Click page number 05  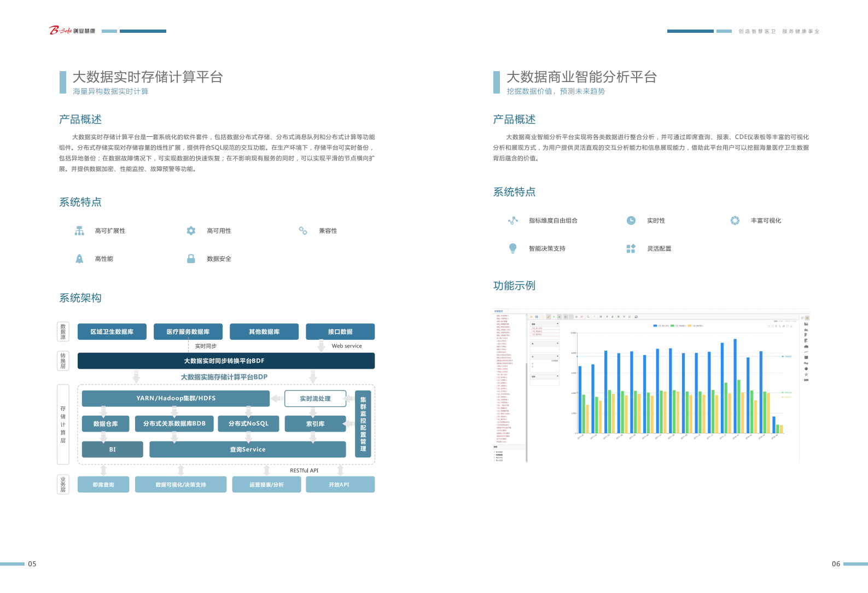pyautogui.click(x=32, y=564)
